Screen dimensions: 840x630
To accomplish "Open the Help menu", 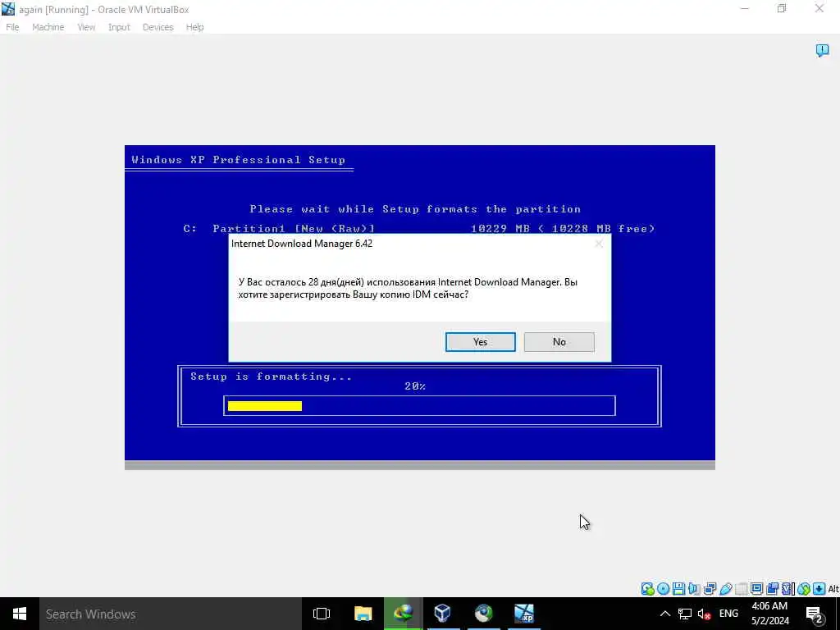I will (194, 27).
